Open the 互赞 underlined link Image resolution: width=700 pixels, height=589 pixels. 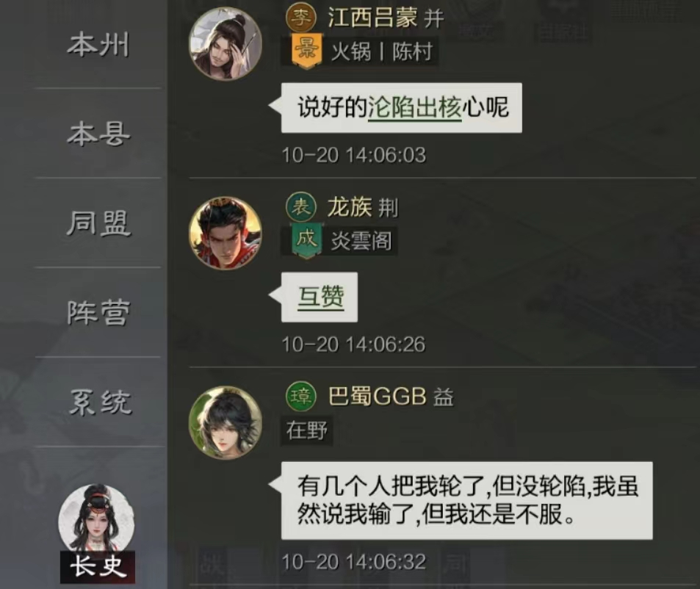(x=321, y=297)
